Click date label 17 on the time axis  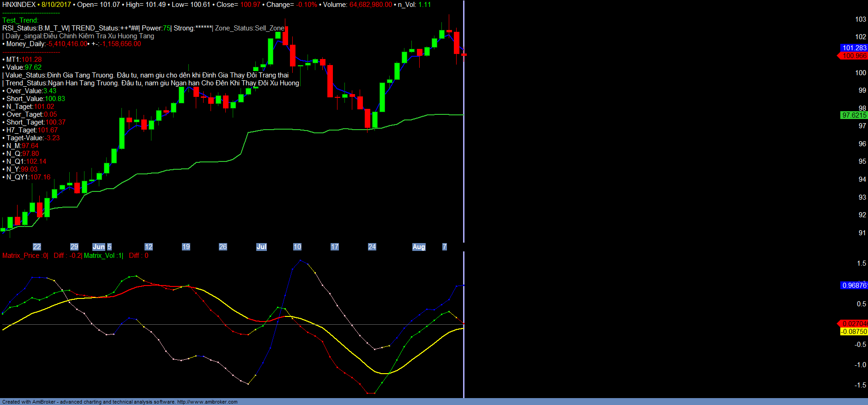(335, 247)
